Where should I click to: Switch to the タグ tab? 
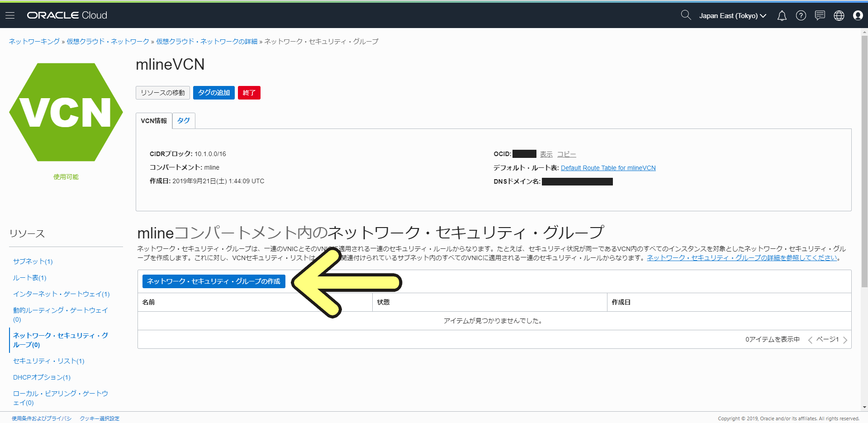[x=184, y=121]
